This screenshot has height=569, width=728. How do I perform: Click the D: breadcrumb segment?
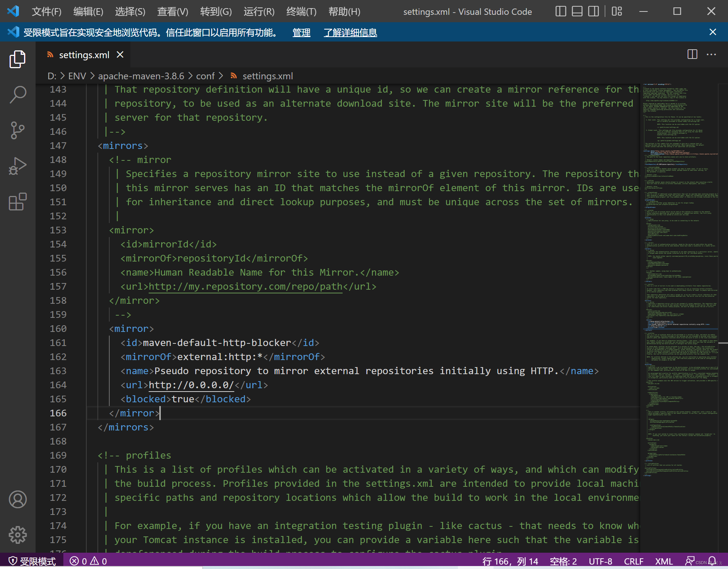click(x=52, y=76)
